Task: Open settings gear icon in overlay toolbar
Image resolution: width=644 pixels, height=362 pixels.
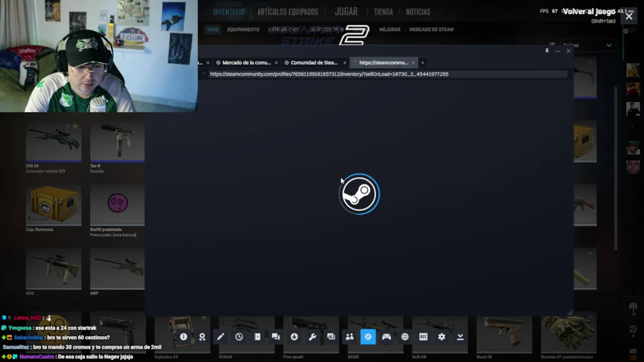Action: click(442, 337)
